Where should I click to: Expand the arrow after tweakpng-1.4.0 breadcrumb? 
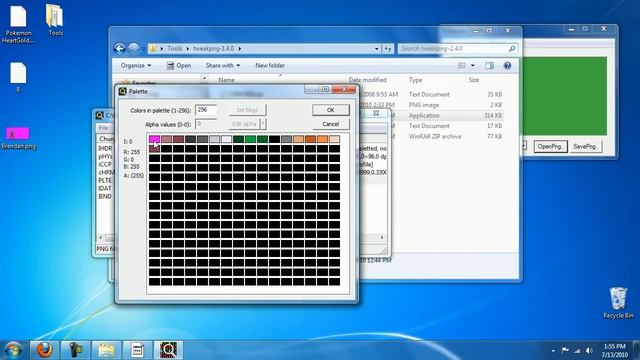240,49
